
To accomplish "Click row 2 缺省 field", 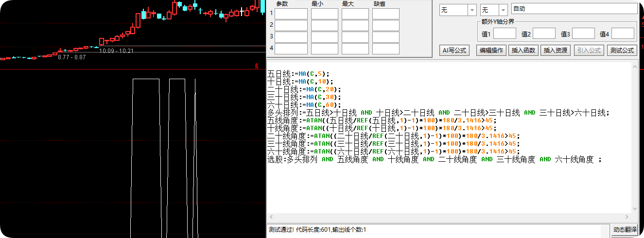I will pyautogui.click(x=386, y=25).
